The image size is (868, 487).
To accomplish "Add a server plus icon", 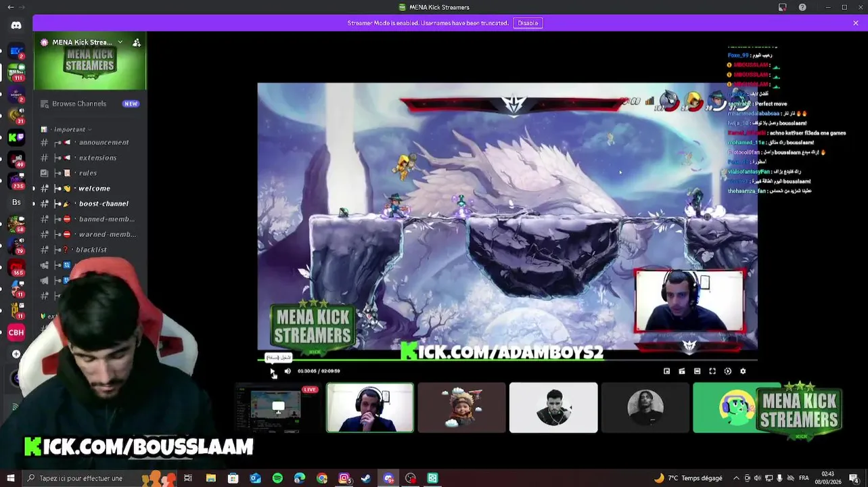I will tap(16, 354).
